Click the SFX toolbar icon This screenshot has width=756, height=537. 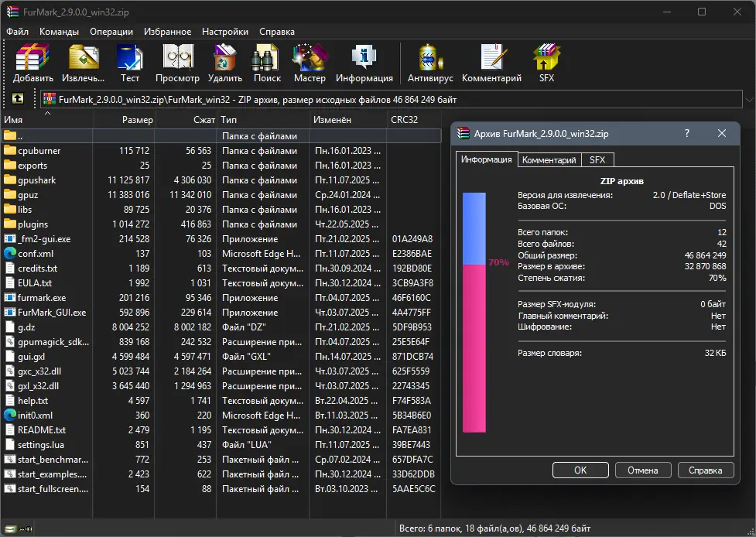(546, 57)
